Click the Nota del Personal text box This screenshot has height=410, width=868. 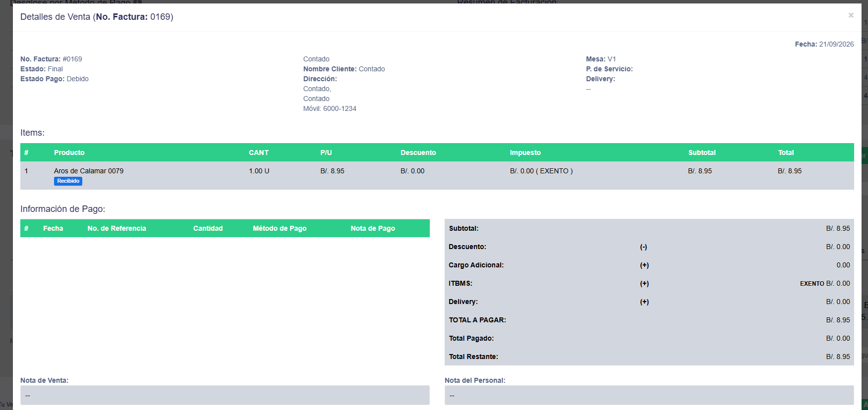click(649, 395)
